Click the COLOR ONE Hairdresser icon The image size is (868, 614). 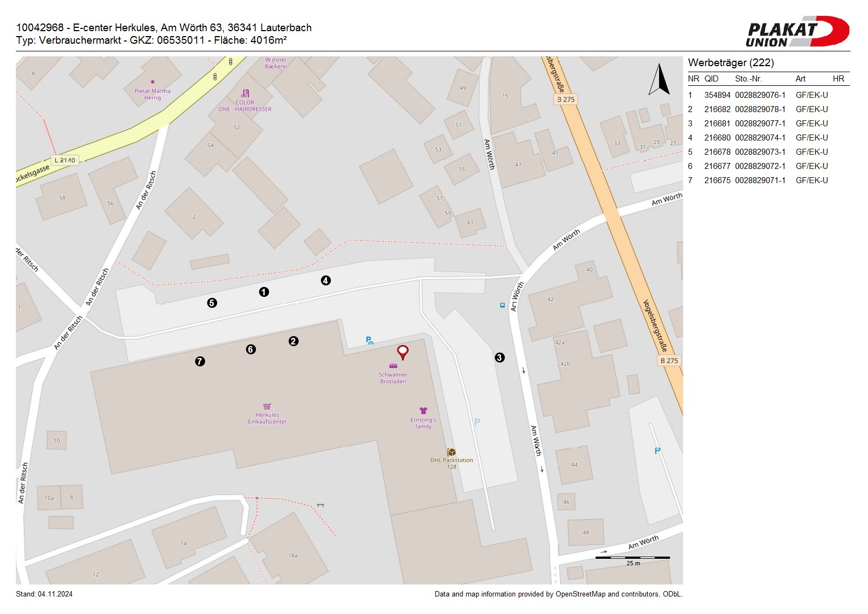pyautogui.click(x=245, y=93)
